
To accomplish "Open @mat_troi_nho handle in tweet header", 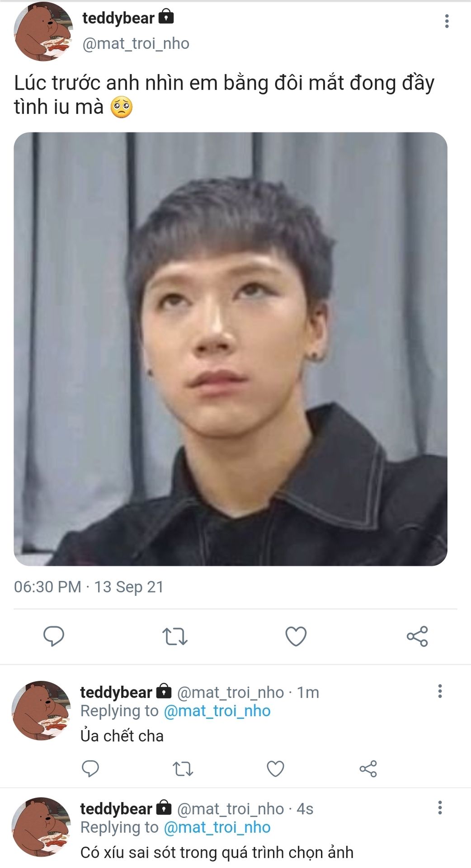I will pos(136,43).
